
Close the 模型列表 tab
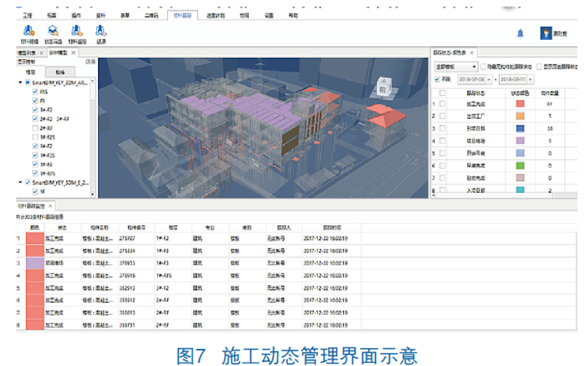pos(41,53)
